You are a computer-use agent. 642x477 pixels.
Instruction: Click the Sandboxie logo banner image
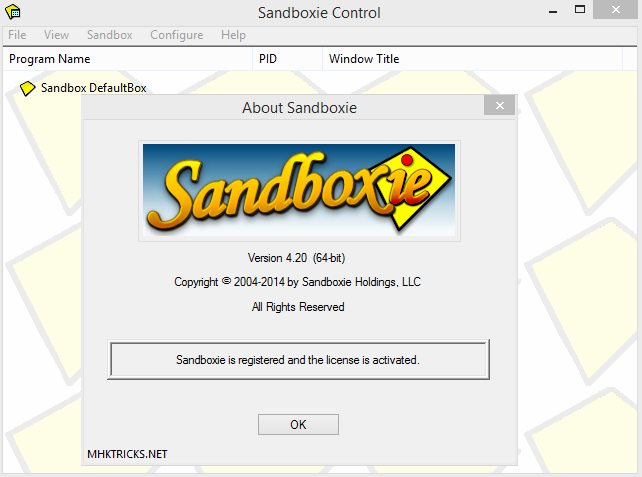298,189
